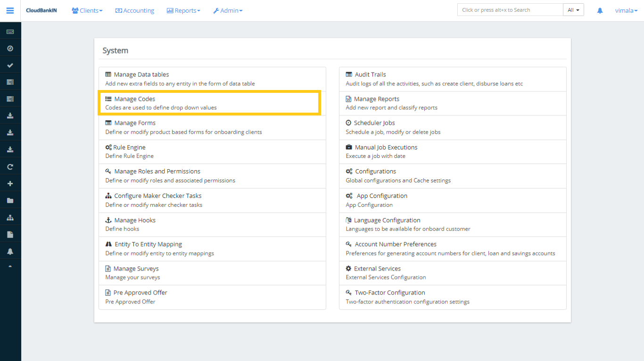644x361 pixels.
Task: Click the search input field
Action: click(x=510, y=9)
